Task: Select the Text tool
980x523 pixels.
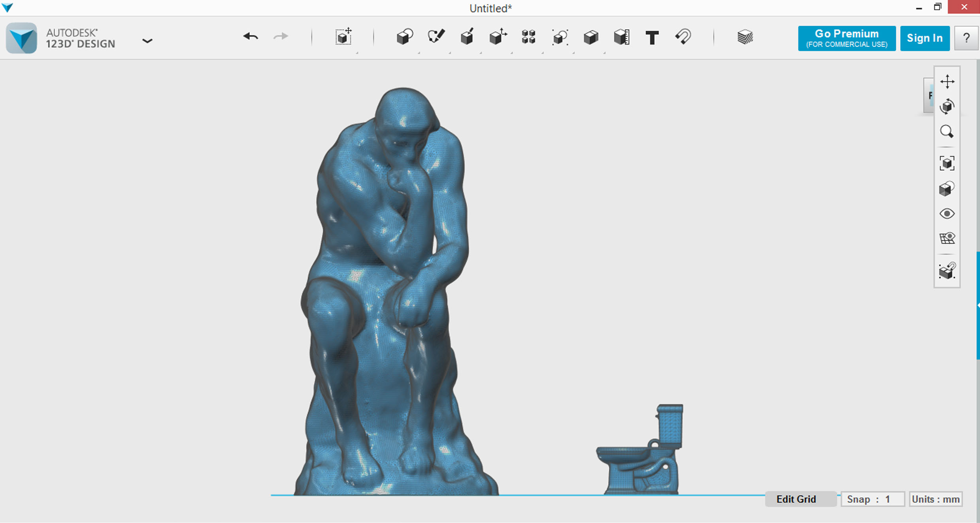Action: point(652,38)
